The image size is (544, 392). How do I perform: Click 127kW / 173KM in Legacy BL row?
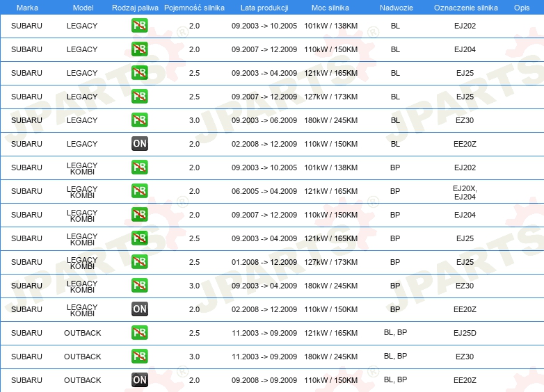(x=330, y=97)
